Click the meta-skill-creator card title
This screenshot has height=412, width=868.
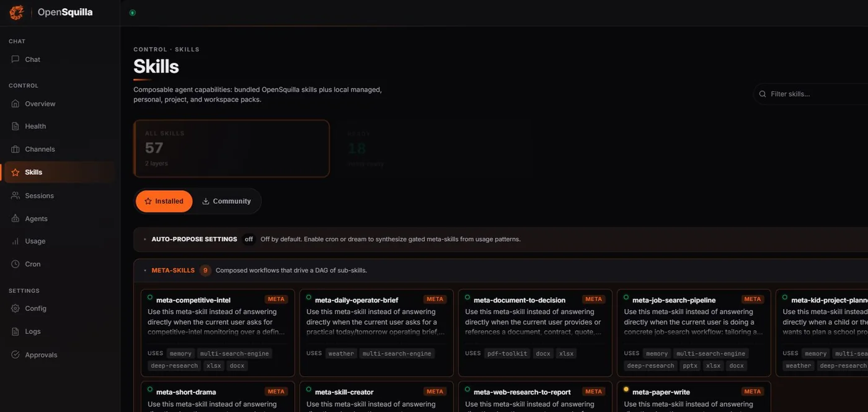click(x=344, y=392)
